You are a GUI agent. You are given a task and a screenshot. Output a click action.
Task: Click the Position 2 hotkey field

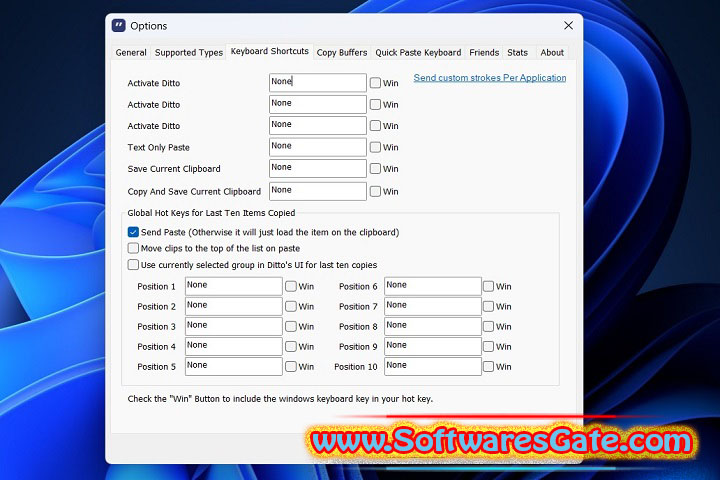(x=234, y=306)
